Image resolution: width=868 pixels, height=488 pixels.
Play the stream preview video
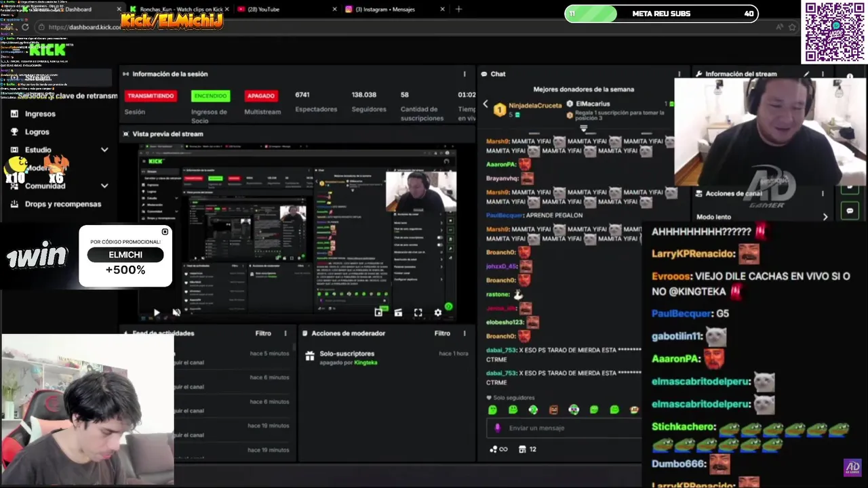pyautogui.click(x=157, y=312)
